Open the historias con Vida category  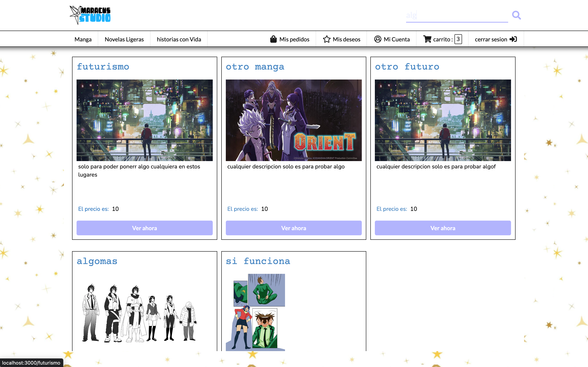[179, 39]
